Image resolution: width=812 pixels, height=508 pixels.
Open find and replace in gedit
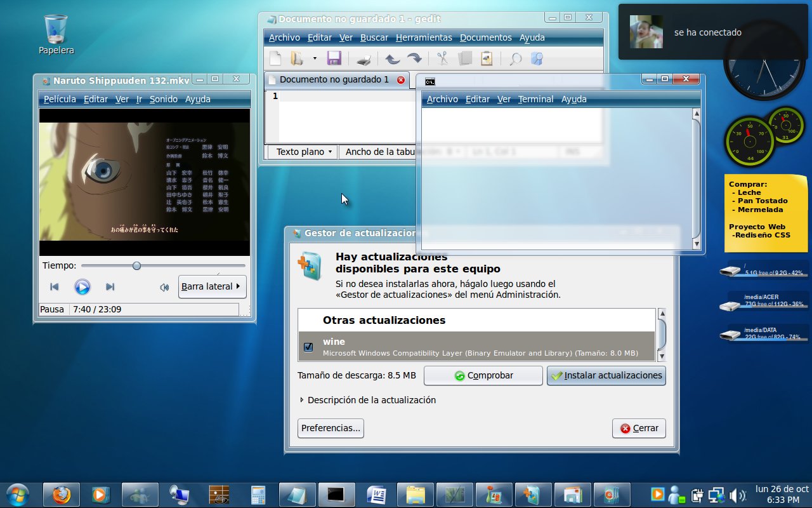[537, 59]
